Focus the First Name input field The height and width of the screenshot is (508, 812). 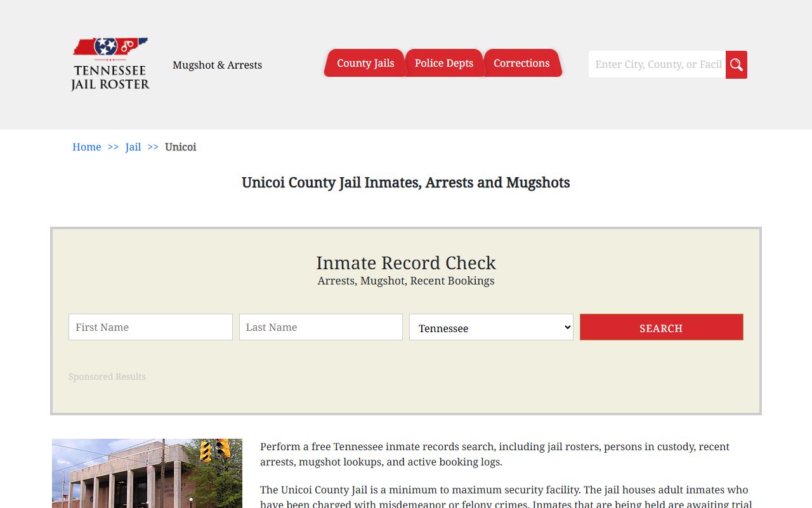pyautogui.click(x=150, y=327)
